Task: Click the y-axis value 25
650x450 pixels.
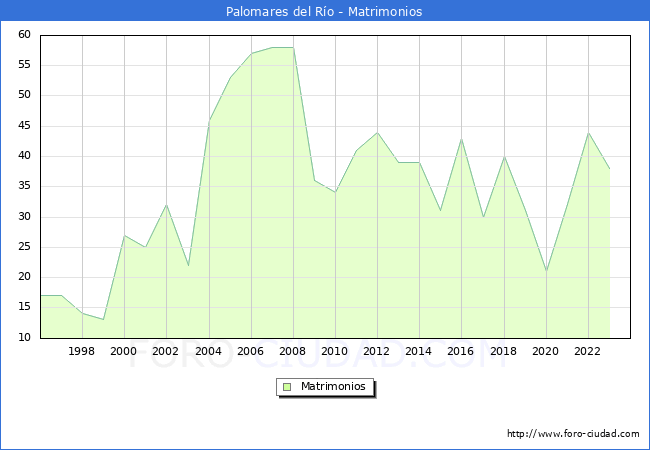Action: (x=24, y=247)
